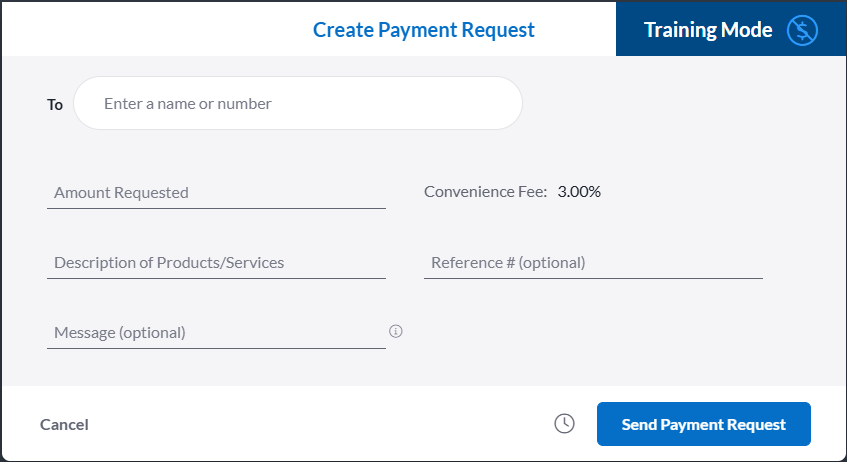This screenshot has height=462, width=847.
Task: Click the underline beneath Description of Products/Services
Action: [x=216, y=278]
